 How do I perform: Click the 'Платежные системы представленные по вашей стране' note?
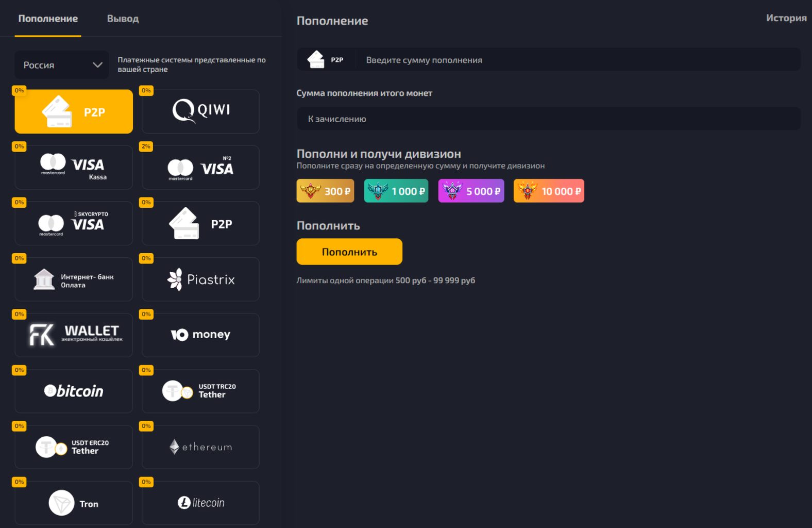(x=192, y=64)
